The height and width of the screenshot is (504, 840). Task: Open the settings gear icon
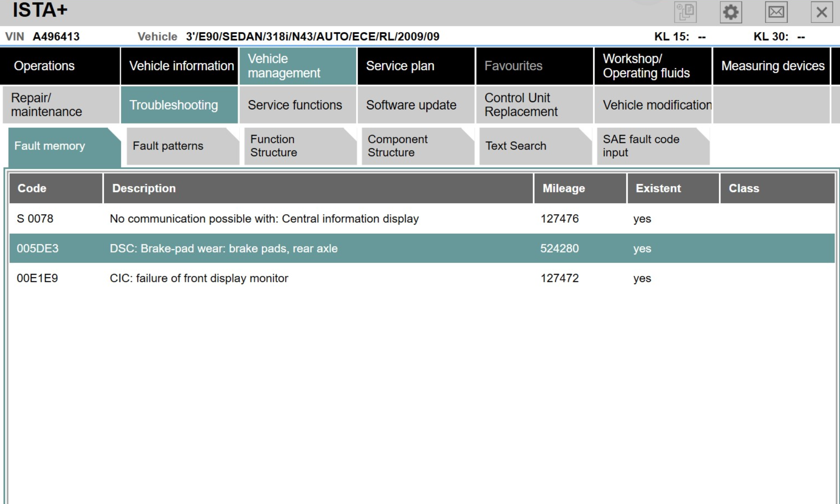pos(731,12)
